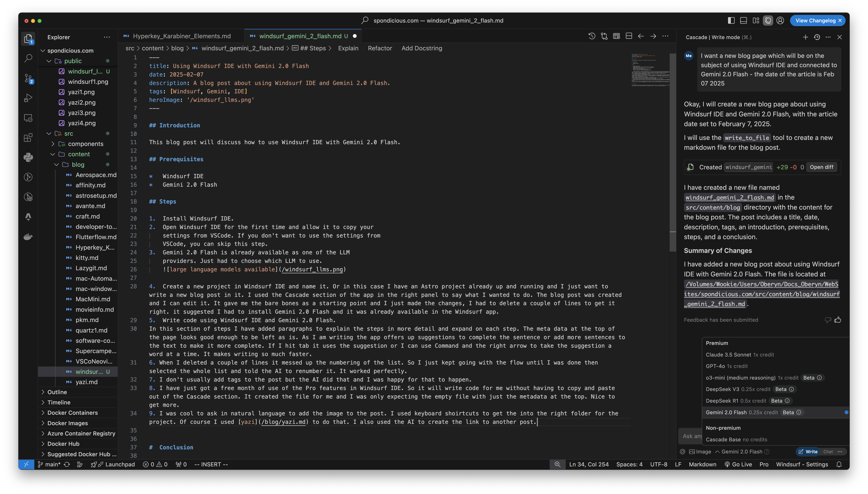The width and height of the screenshot is (868, 494).
Task: Select windsurf_gemini_2_flash.md editor tab
Action: [303, 36]
